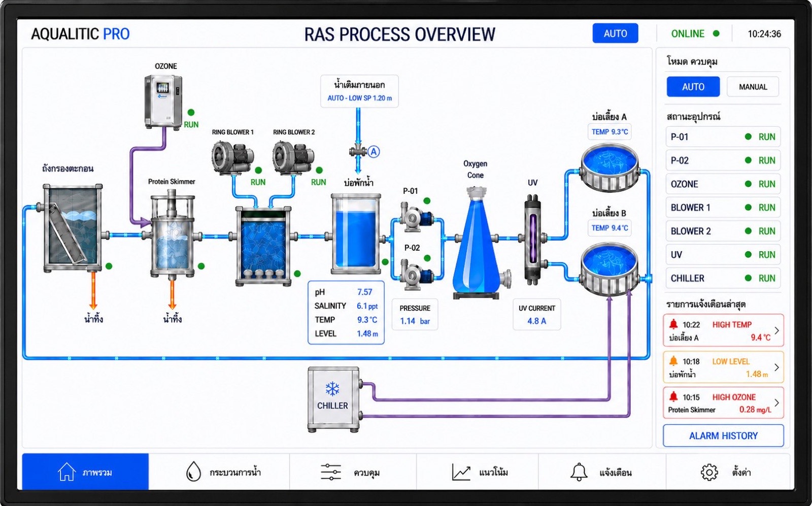The width and height of the screenshot is (812, 506).
Task: Expand HIGH OZONE alarm chevron
Action: coord(776,402)
